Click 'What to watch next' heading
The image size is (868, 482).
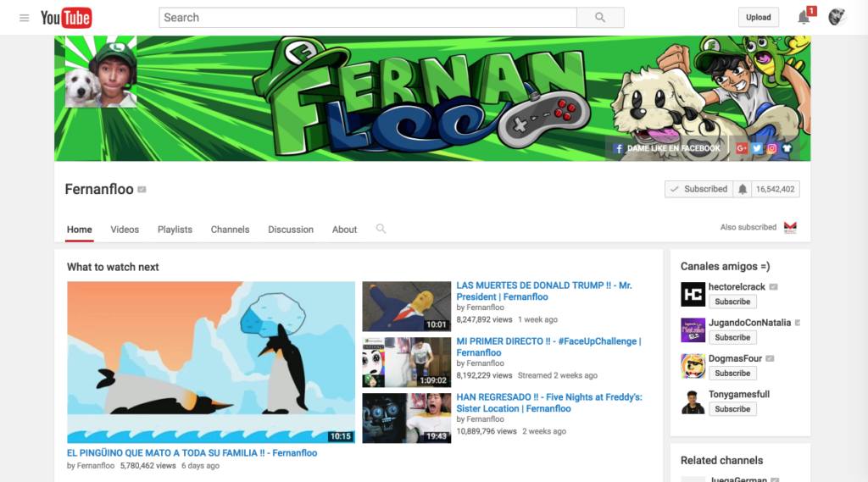(113, 268)
